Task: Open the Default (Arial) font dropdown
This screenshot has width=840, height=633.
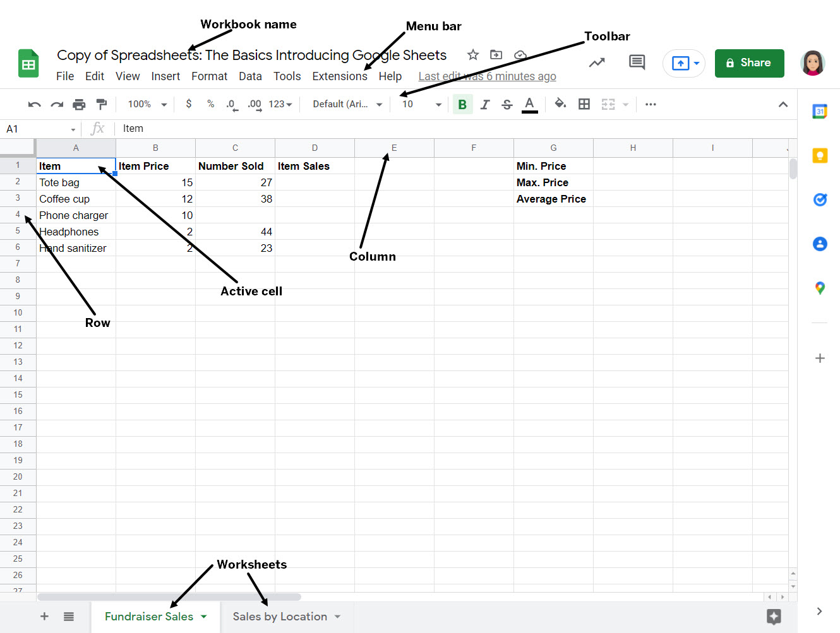Action: point(347,104)
